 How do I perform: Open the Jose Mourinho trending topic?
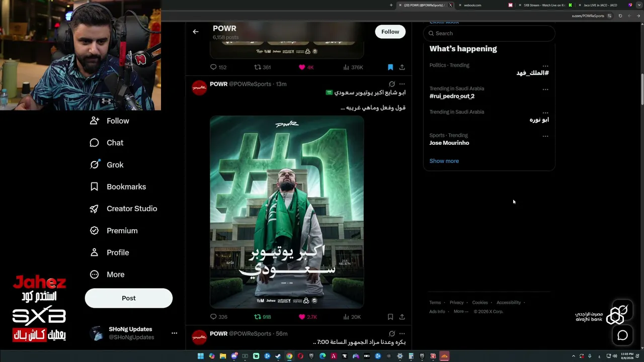pos(449,143)
